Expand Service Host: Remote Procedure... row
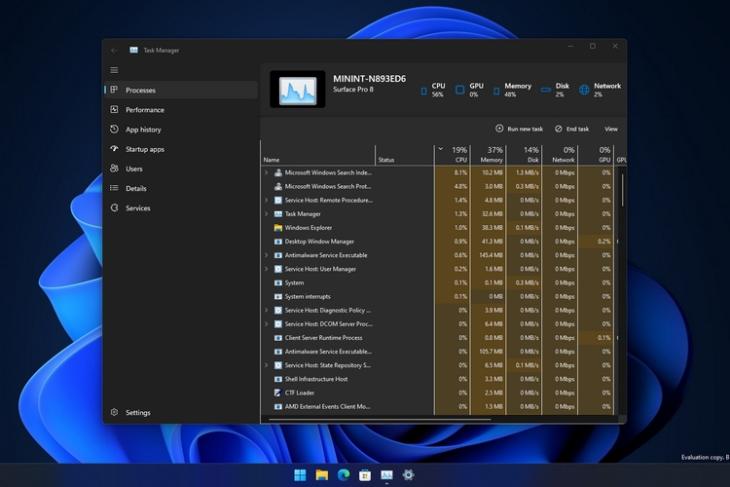Screen dimensions: 730x487 coord(267,200)
